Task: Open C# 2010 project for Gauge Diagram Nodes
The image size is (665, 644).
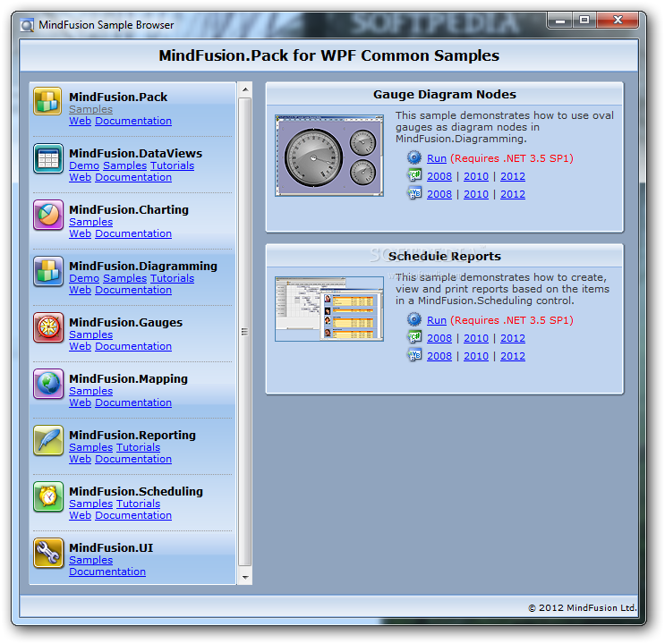Action: click(476, 176)
